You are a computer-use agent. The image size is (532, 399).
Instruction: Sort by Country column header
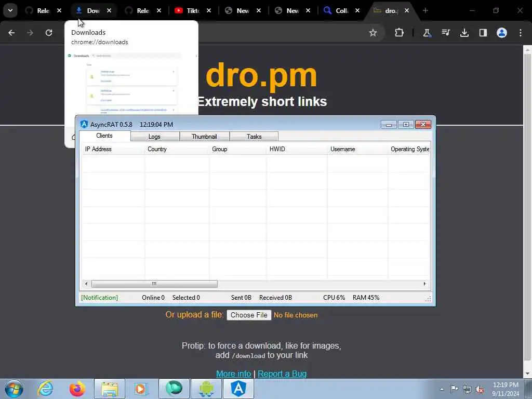(177, 149)
